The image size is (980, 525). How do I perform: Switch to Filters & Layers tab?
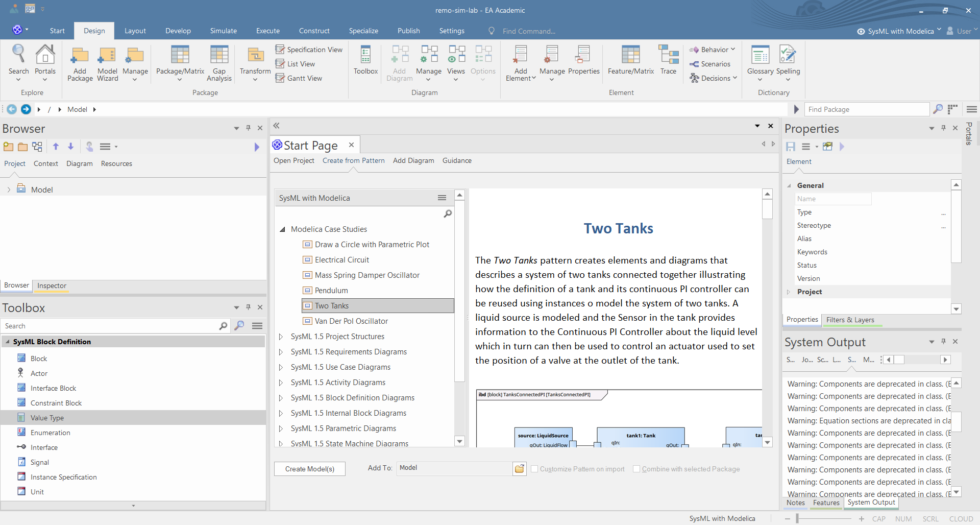click(x=850, y=320)
